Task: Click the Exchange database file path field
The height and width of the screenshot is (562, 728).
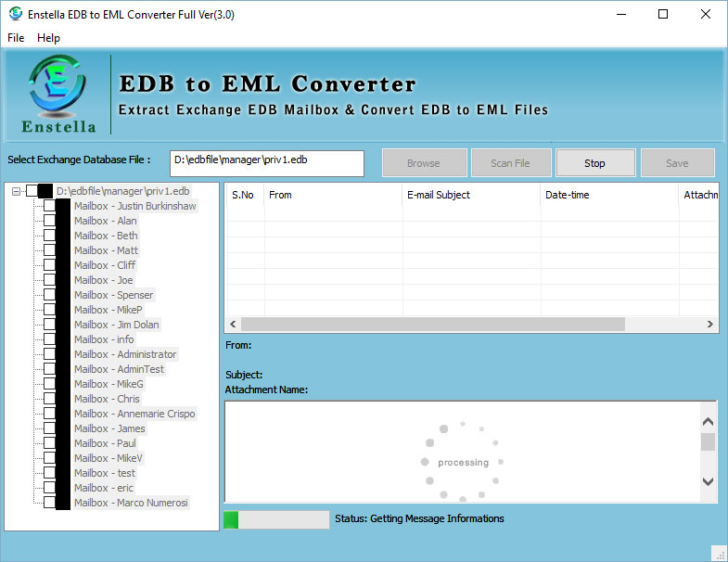Action: [267, 162]
